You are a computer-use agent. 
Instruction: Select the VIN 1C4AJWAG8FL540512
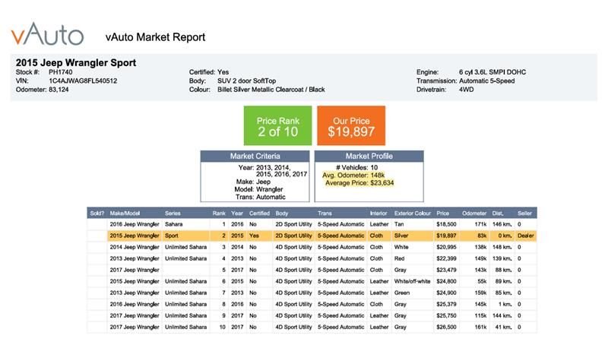(x=83, y=81)
